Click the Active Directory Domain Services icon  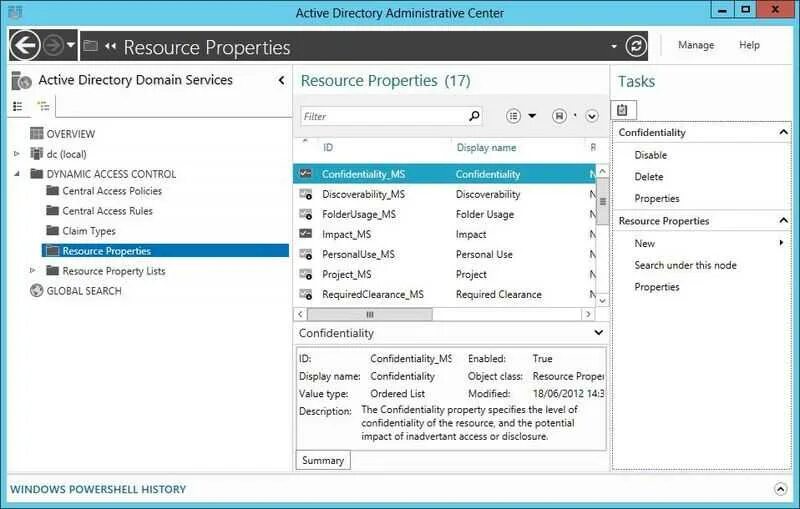pos(21,81)
